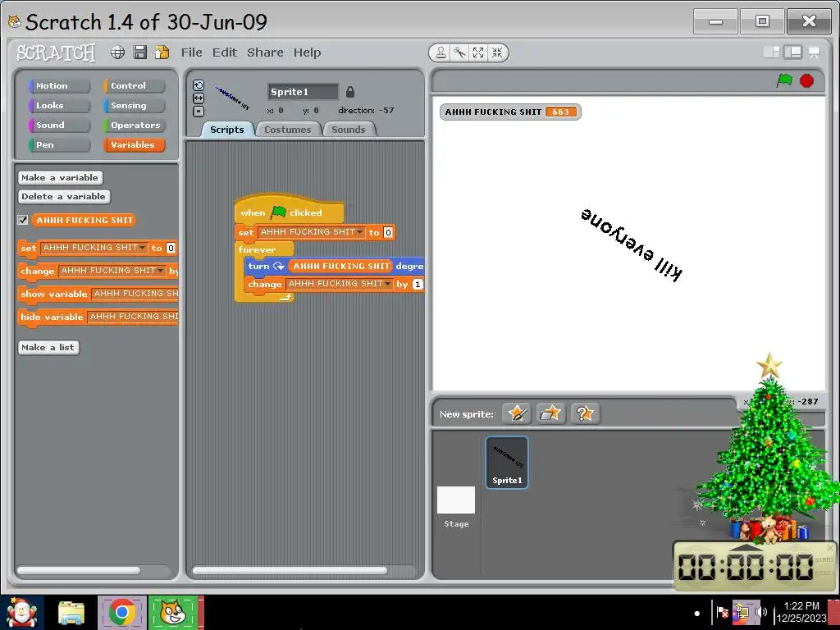840x630 pixels.
Task: Choose new sprite from file
Action: click(x=550, y=413)
